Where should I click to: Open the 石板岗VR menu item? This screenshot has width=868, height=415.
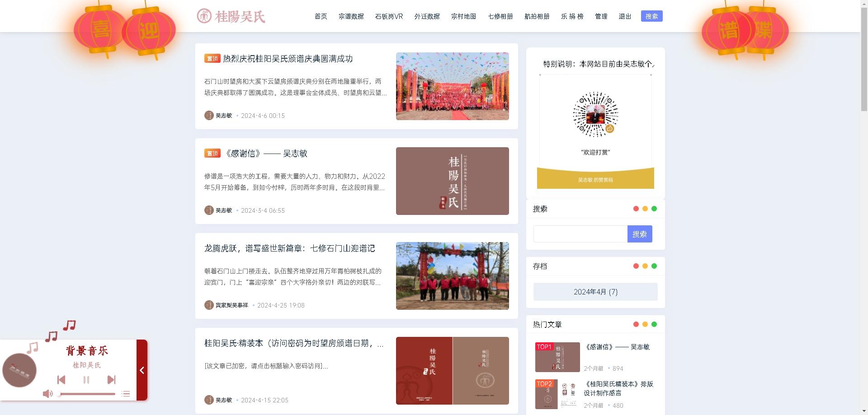tap(389, 16)
